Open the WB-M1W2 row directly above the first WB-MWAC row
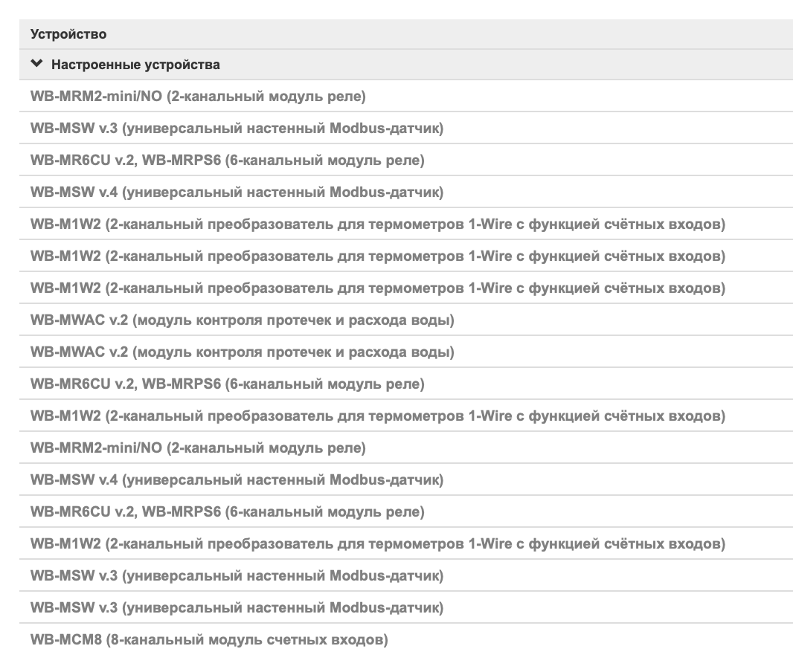 pyautogui.click(x=406, y=288)
